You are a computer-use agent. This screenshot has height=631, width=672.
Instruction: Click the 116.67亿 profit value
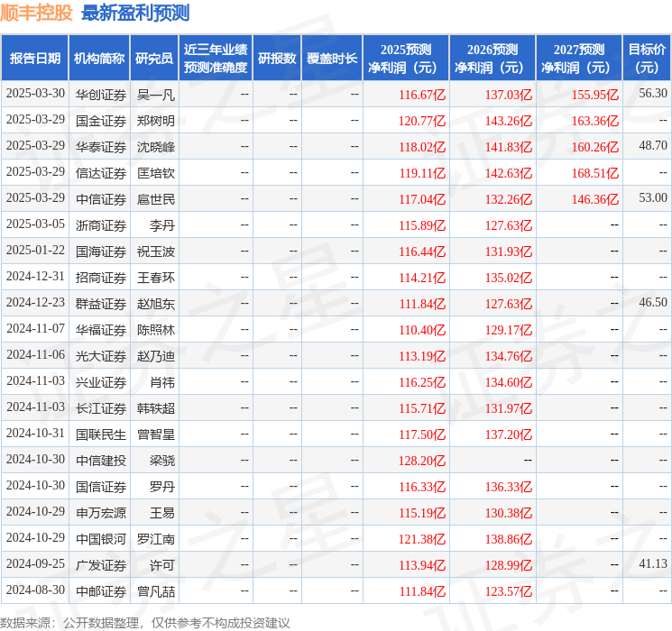pyautogui.click(x=422, y=95)
